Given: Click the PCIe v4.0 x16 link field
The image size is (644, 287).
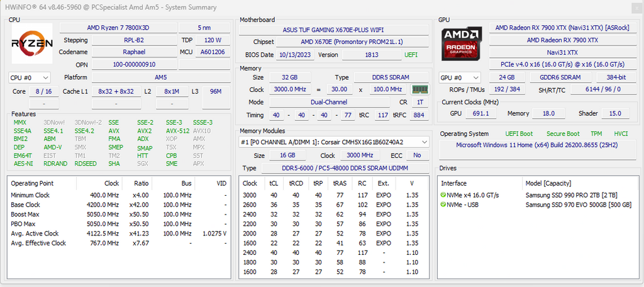Looking at the screenshot, I should (x=562, y=65).
